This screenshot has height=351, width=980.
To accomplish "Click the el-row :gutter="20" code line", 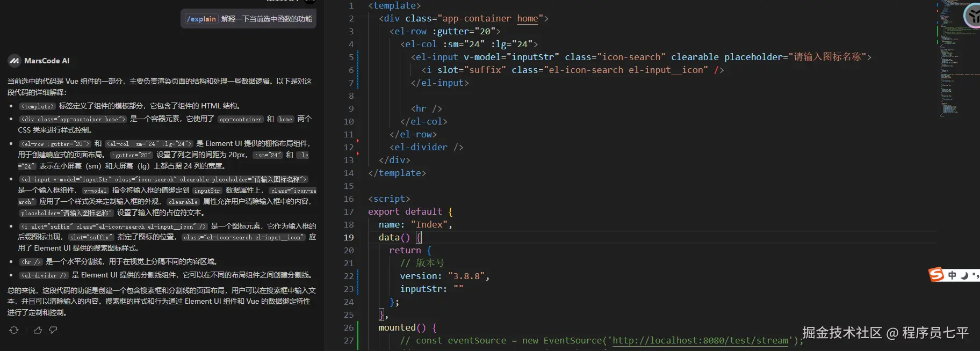I will click(x=445, y=31).
